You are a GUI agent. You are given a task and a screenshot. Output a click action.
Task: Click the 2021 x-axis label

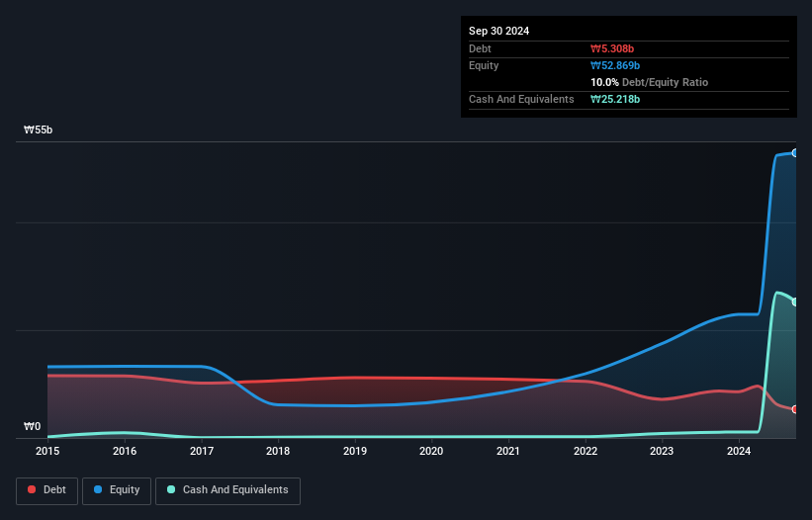pos(508,451)
